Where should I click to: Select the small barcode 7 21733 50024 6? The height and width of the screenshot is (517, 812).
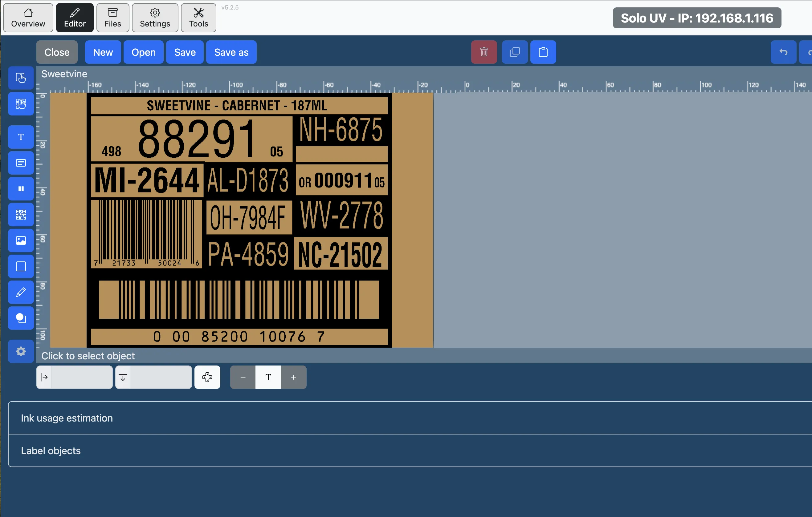[x=147, y=234]
